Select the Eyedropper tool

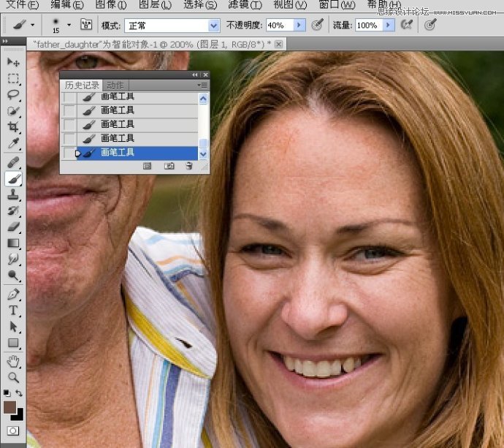pyautogui.click(x=13, y=143)
